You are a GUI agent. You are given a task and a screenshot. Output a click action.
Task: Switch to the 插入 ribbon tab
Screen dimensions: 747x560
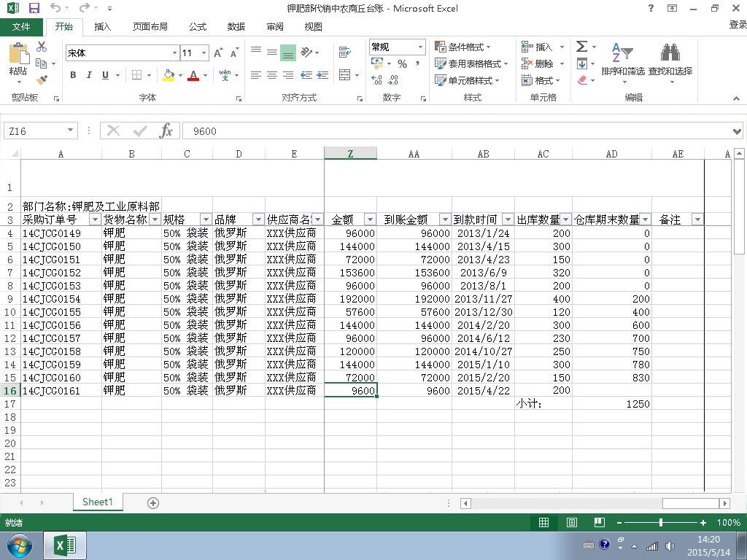click(x=102, y=27)
